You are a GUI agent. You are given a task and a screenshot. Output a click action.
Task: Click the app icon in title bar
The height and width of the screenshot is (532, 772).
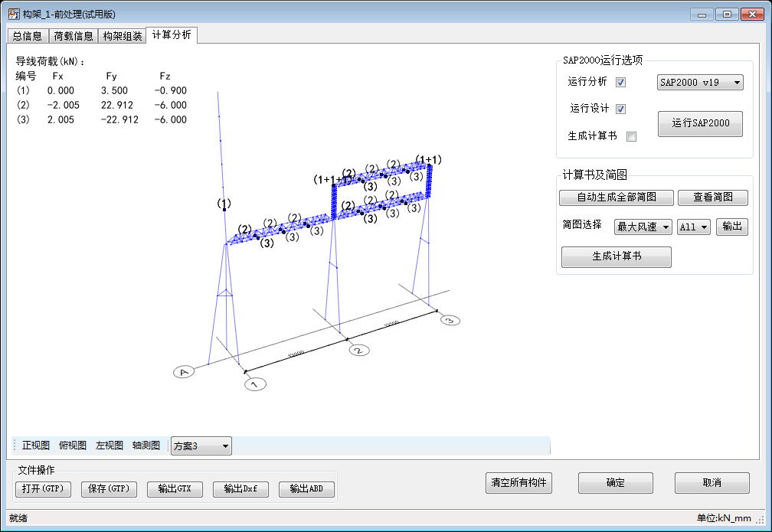(x=13, y=14)
